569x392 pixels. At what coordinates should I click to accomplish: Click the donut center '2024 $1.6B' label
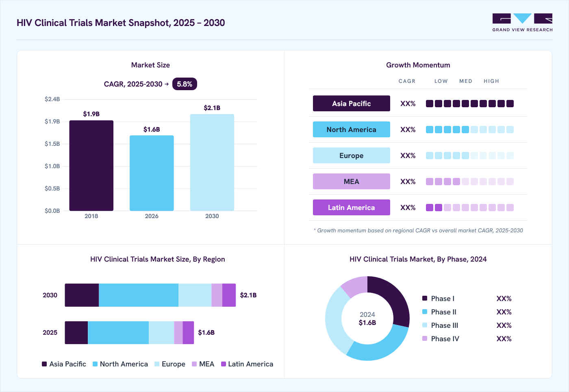pos(367,318)
